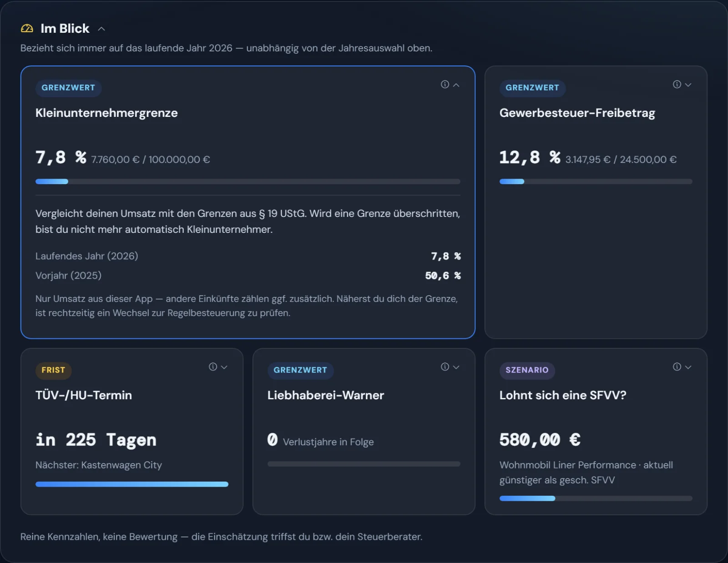
Task: Click GRENZWERT badge on Gewerbesteuer-Freibetrag card
Action: [532, 88]
